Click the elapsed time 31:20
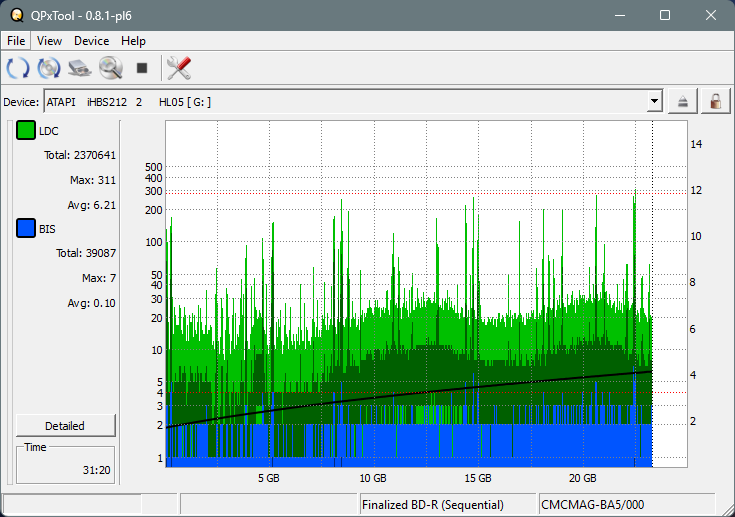The height and width of the screenshot is (517, 735). click(x=96, y=470)
